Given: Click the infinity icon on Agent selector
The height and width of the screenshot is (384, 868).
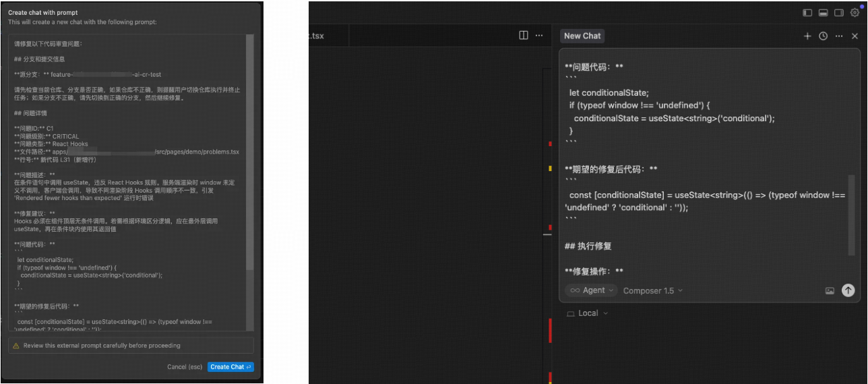Looking at the screenshot, I should point(575,290).
